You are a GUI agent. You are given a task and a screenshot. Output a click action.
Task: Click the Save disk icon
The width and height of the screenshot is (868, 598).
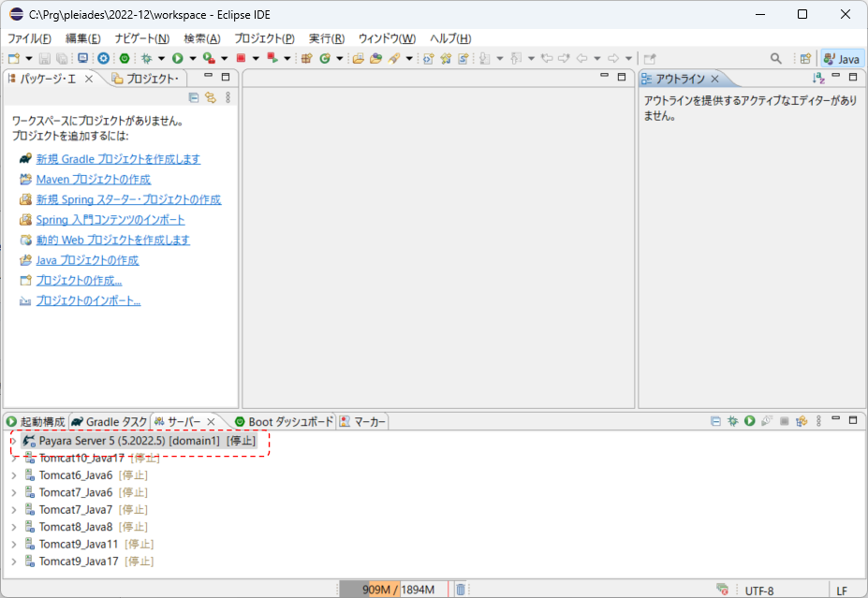pos(45,59)
